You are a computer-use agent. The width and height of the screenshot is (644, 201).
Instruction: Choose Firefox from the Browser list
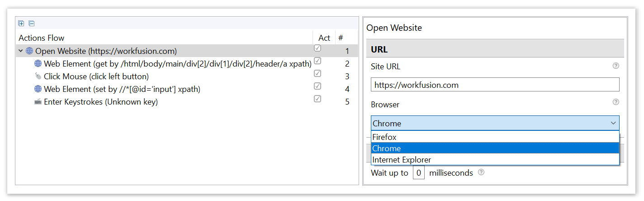pos(495,137)
